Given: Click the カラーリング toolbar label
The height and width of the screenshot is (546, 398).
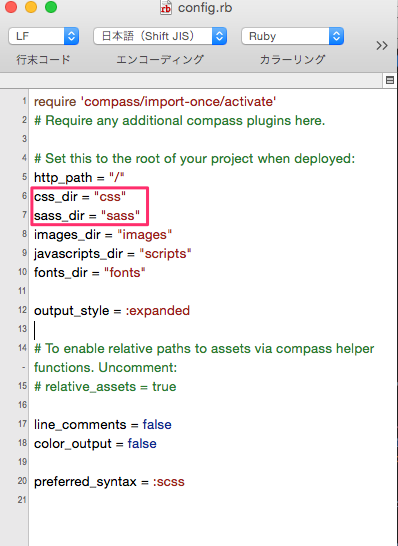Looking at the screenshot, I should pos(292,60).
